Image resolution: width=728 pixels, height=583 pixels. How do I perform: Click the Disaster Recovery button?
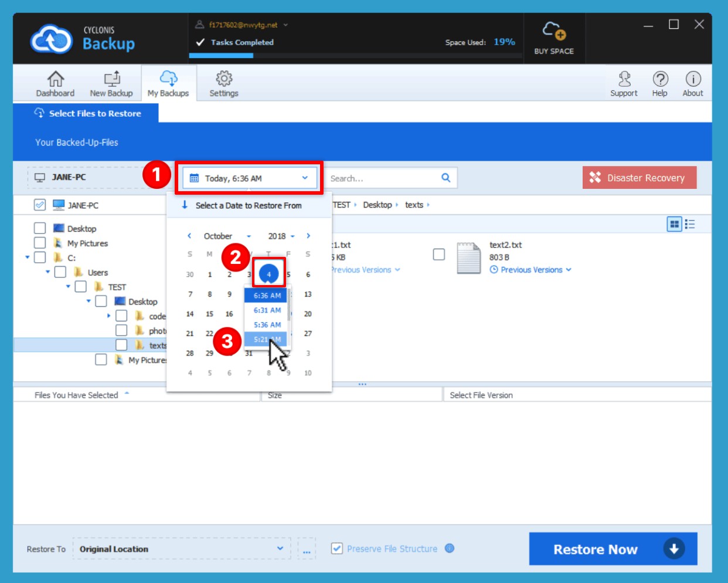[639, 178]
